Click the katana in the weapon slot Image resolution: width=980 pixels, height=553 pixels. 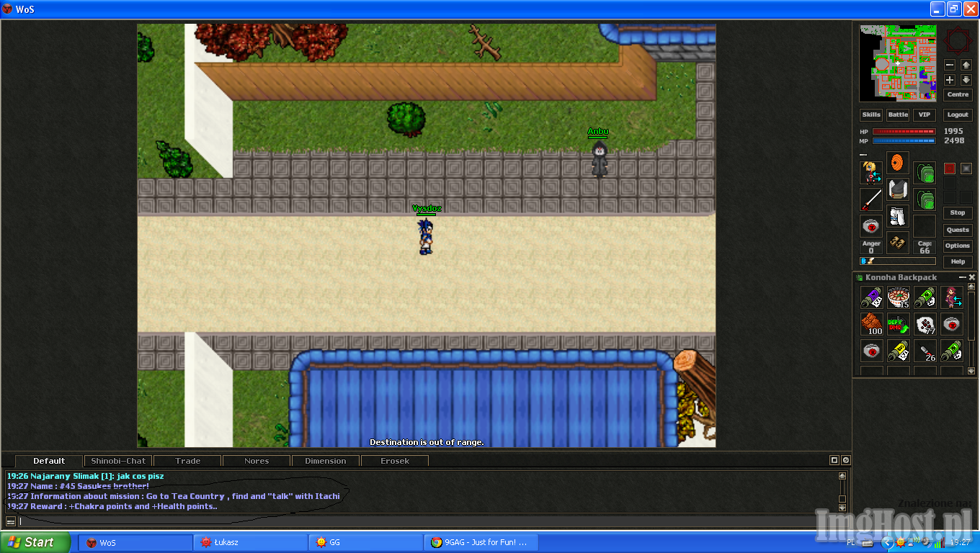(x=871, y=199)
